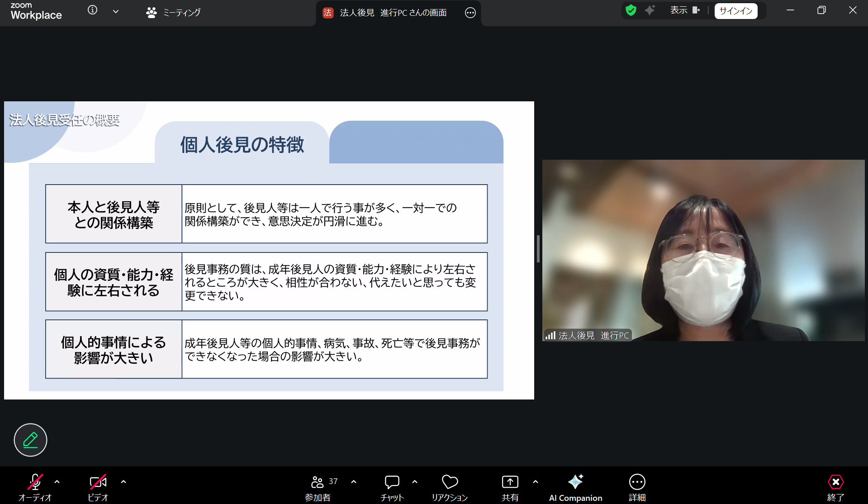Image resolution: width=868 pixels, height=504 pixels.
Task: Open the chat panel
Action: (x=392, y=483)
